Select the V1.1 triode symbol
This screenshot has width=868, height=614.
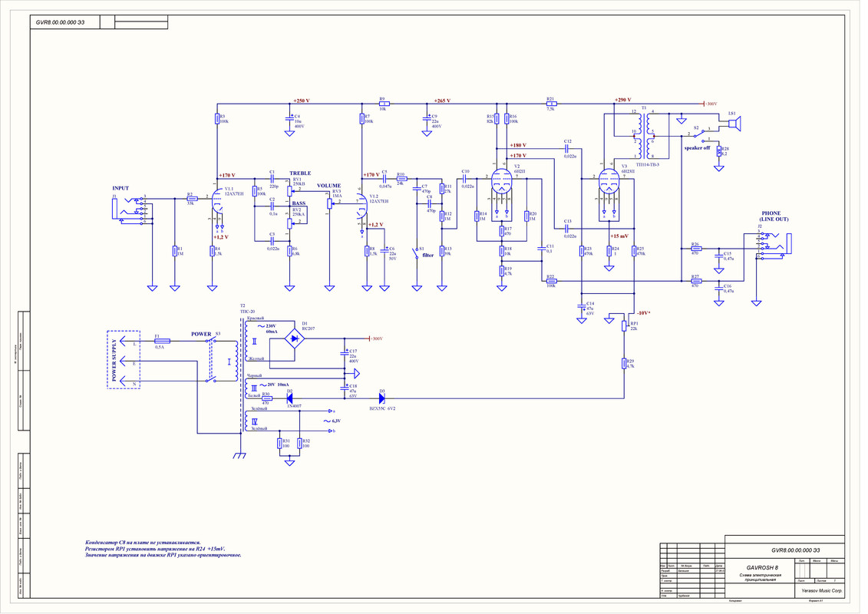click(x=217, y=201)
